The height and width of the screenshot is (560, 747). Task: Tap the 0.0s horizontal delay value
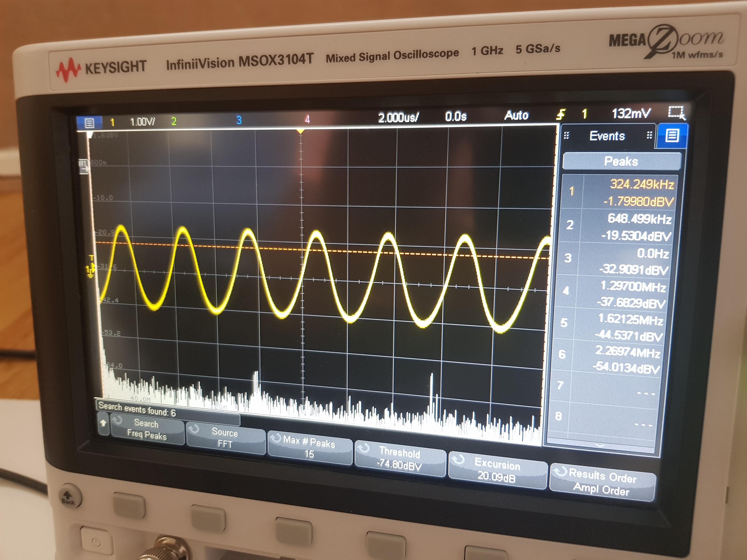point(456,116)
